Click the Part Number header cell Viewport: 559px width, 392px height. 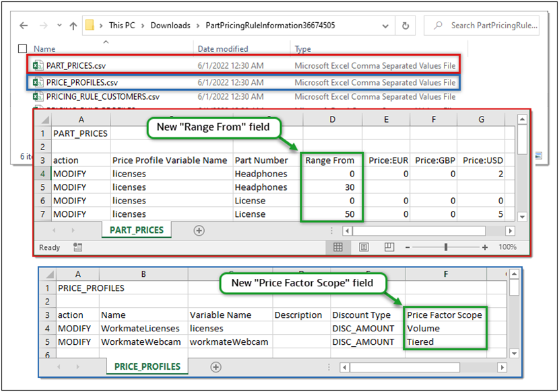[268, 160]
